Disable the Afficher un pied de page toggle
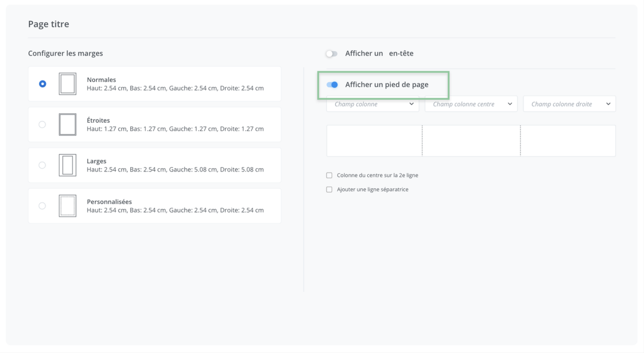The image size is (644, 353). click(x=332, y=85)
